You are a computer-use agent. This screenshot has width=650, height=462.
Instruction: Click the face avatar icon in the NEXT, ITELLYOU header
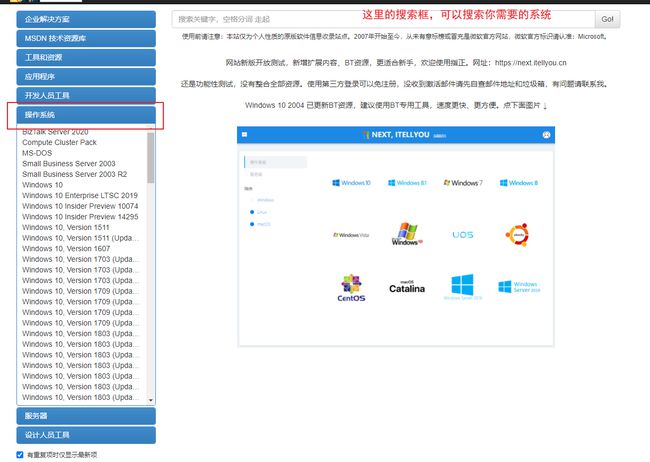click(546, 134)
